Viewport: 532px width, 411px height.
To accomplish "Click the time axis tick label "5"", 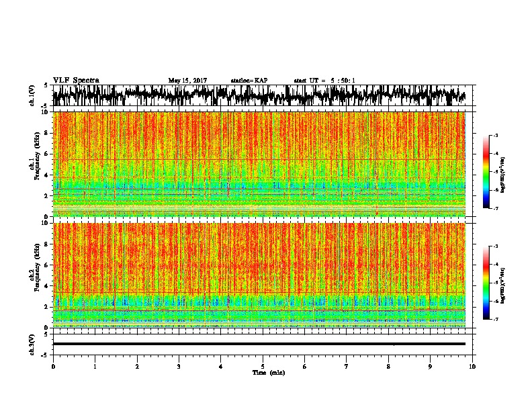I will click(x=263, y=367).
